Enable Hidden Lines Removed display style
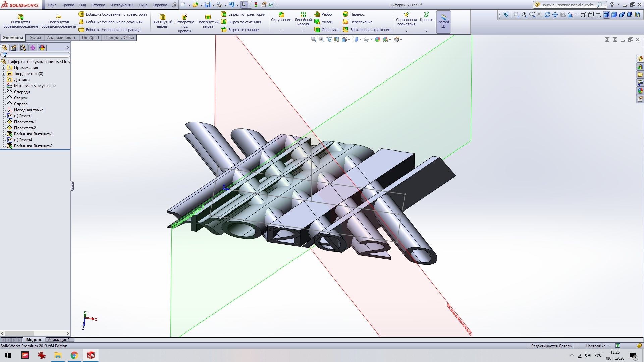This screenshot has height=362, width=644. tap(599, 15)
